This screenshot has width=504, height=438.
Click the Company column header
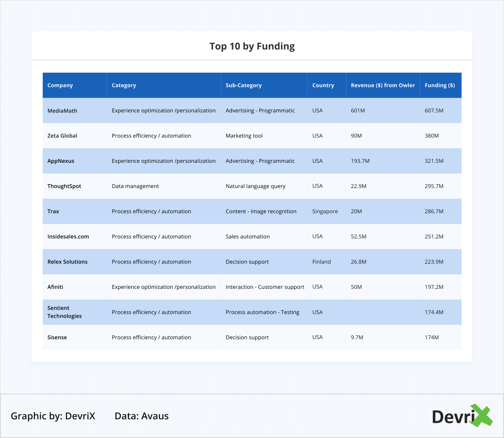(x=60, y=85)
